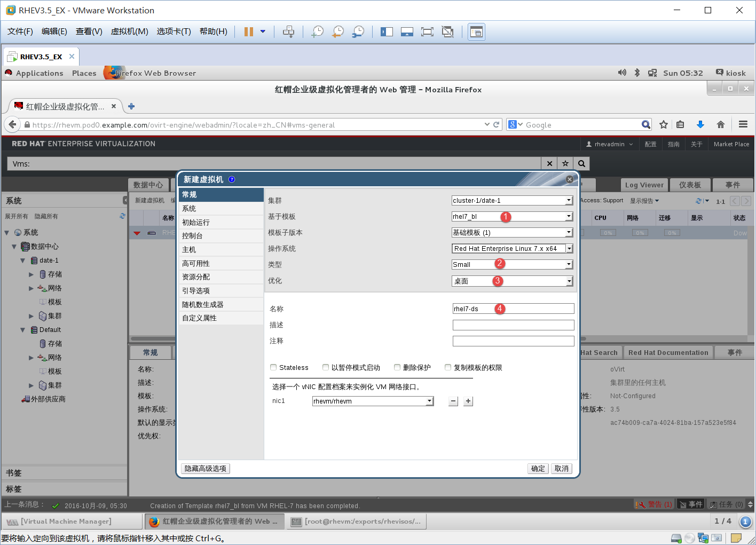Enter VMware full screen mode icon
The width and height of the screenshot is (756, 545).
pyautogui.click(x=427, y=31)
